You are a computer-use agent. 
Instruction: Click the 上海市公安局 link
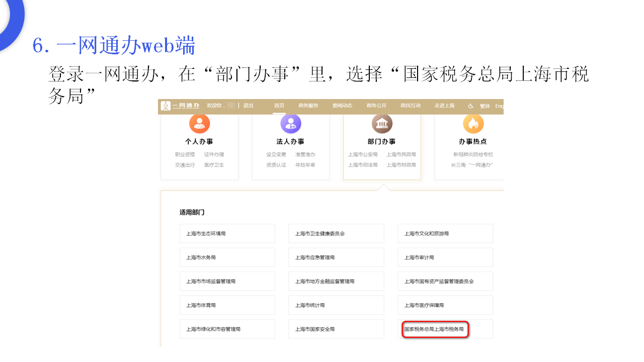coord(363,154)
